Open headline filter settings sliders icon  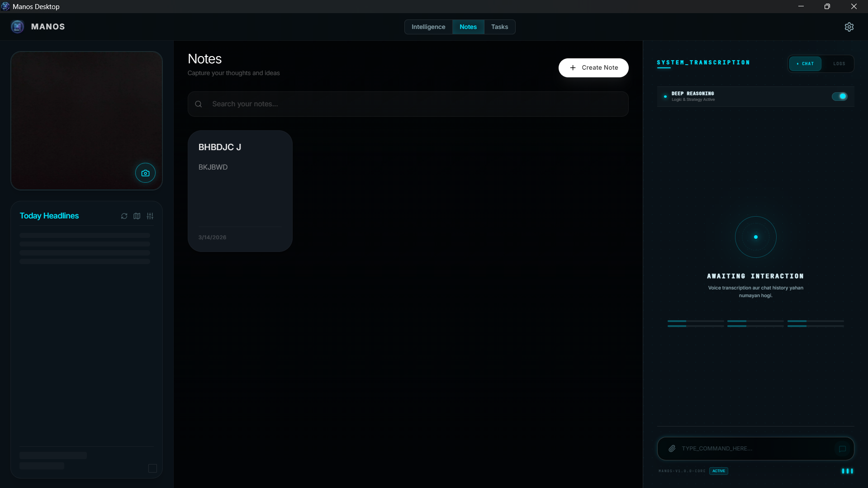(150, 216)
